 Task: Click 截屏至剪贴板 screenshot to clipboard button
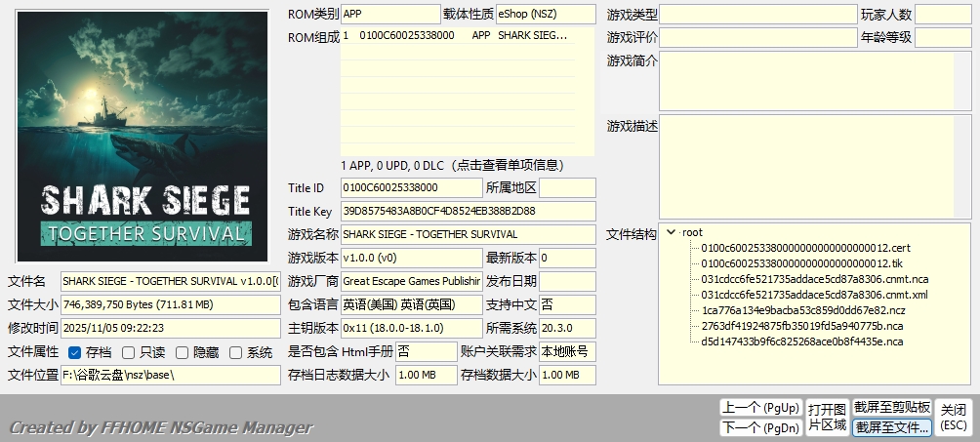tap(891, 408)
